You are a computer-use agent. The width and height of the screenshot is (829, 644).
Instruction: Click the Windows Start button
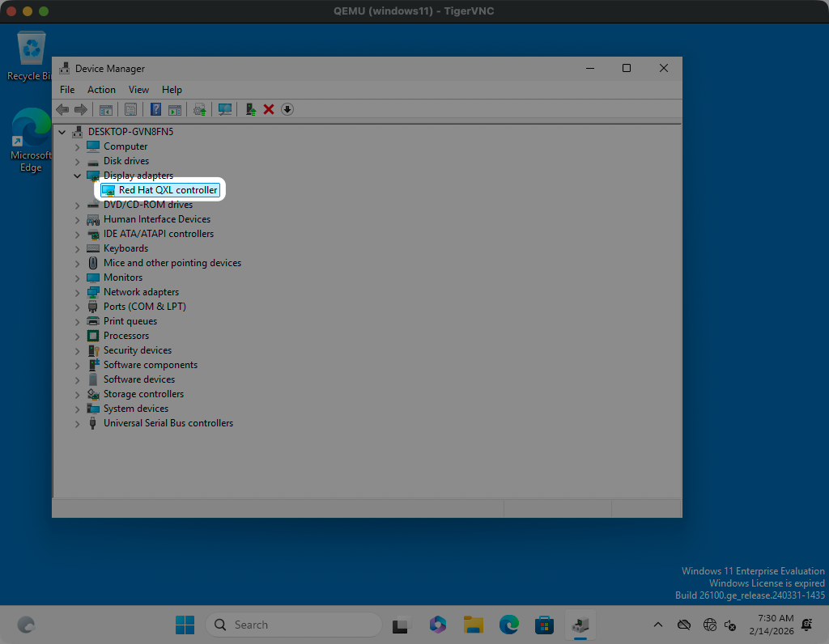pyautogui.click(x=185, y=625)
